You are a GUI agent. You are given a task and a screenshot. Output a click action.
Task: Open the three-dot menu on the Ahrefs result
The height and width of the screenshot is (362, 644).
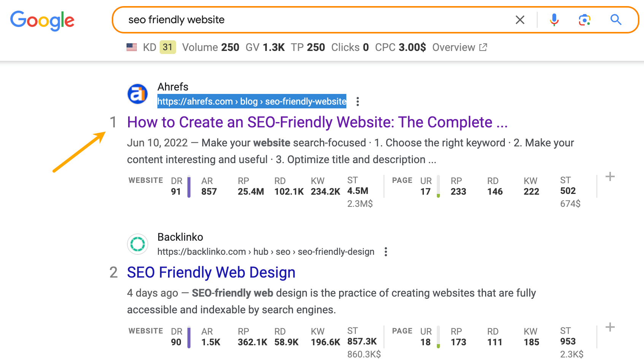pos(358,102)
